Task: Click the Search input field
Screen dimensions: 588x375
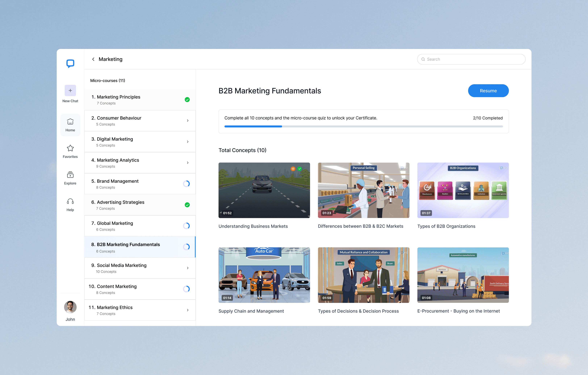Action: [x=474, y=59]
